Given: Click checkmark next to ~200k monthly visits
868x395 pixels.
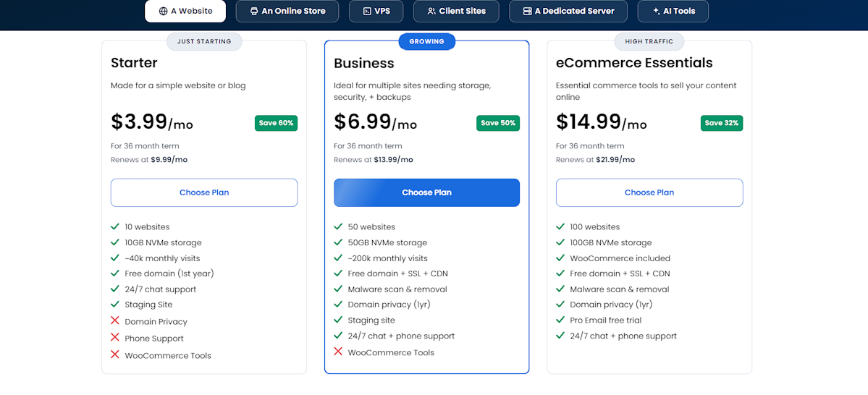Looking at the screenshot, I should 338,258.
